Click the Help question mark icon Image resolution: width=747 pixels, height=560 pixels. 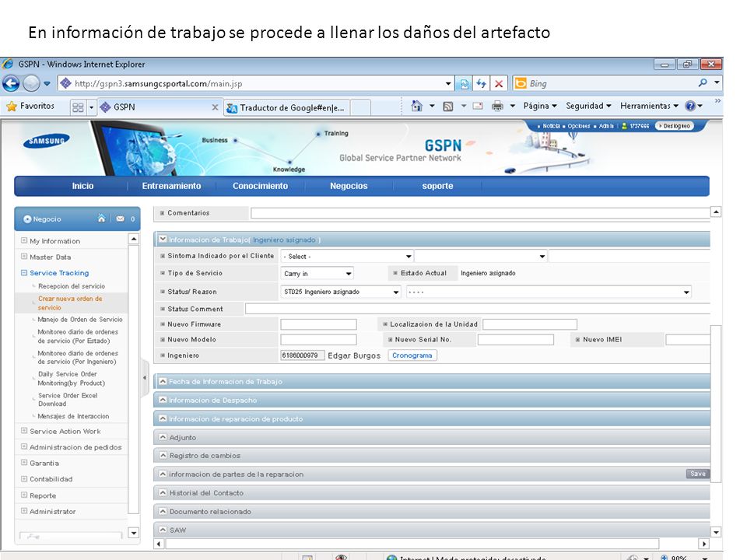pyautogui.click(x=690, y=106)
